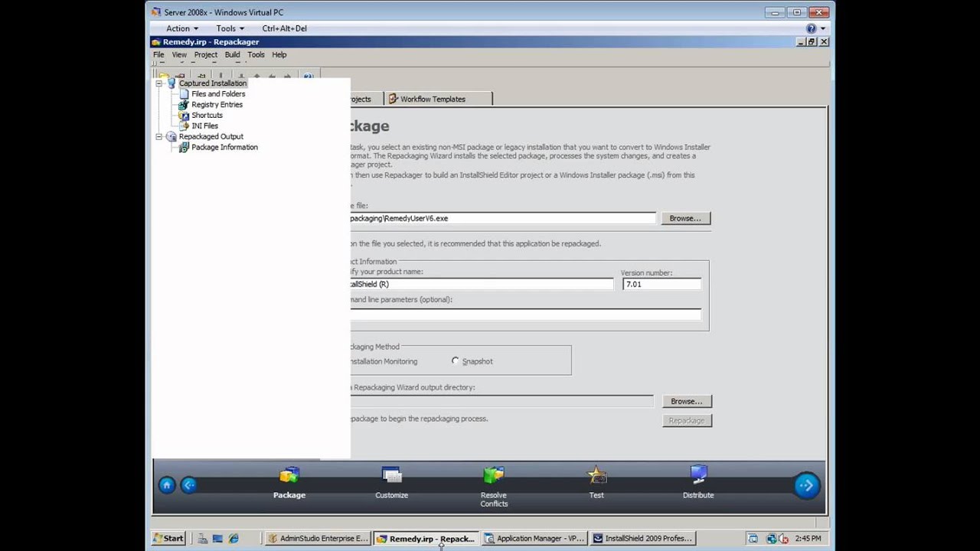980x551 pixels.
Task: Click the workflow next arrow icon
Action: coord(806,485)
